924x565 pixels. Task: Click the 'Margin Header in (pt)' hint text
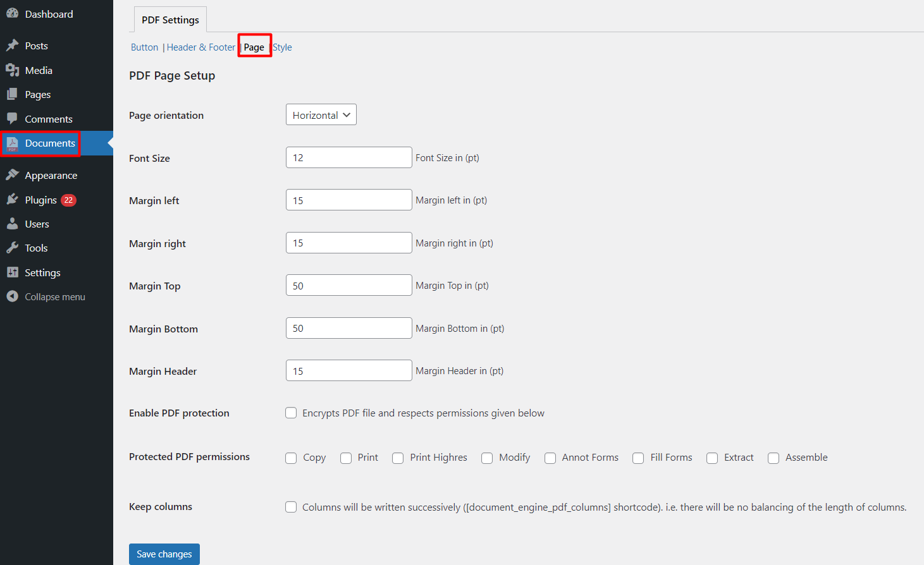460,371
